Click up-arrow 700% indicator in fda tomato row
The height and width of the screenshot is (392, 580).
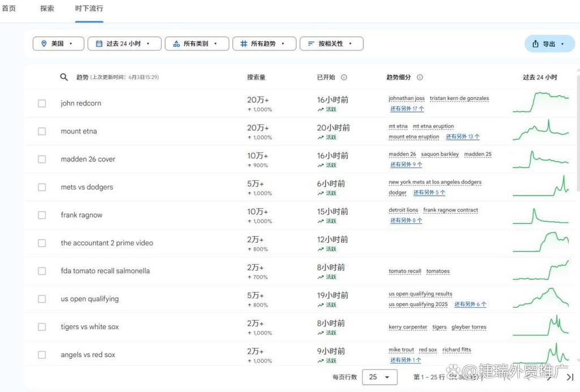tap(258, 277)
